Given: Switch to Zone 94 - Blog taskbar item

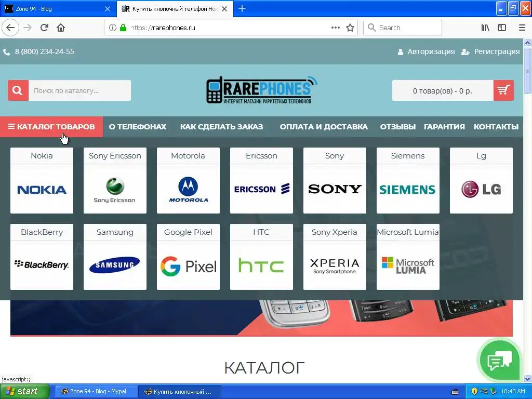Looking at the screenshot, I should tap(96, 392).
